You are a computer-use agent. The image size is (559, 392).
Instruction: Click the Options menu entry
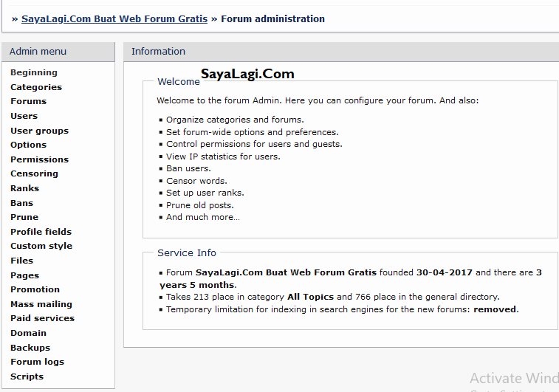[x=28, y=145]
